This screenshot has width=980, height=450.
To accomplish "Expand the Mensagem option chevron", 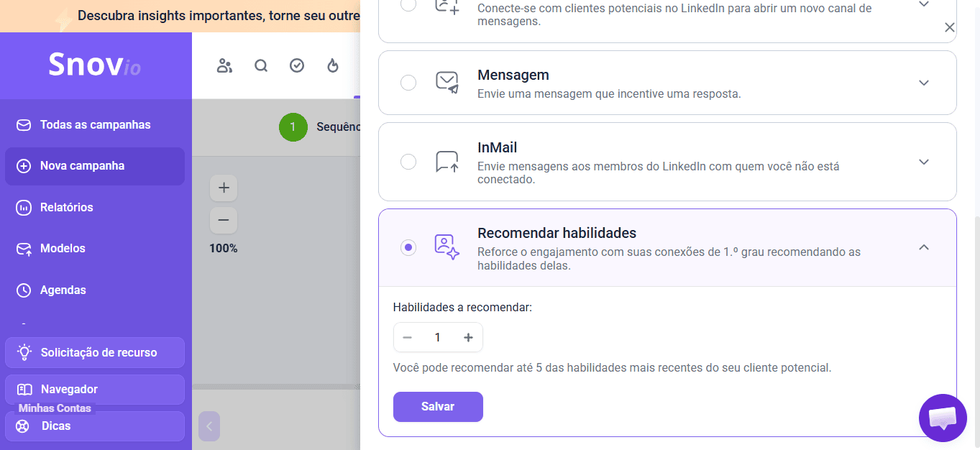I will point(924,83).
